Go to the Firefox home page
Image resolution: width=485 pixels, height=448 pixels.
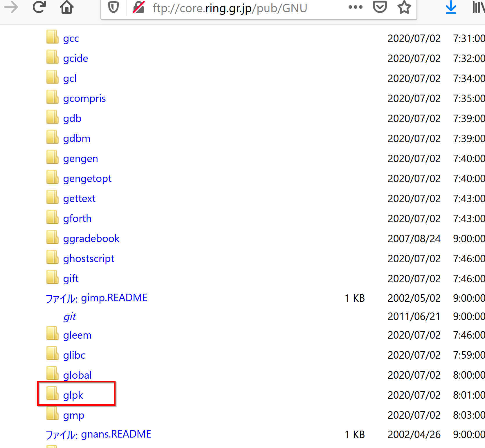pyautogui.click(x=67, y=7)
